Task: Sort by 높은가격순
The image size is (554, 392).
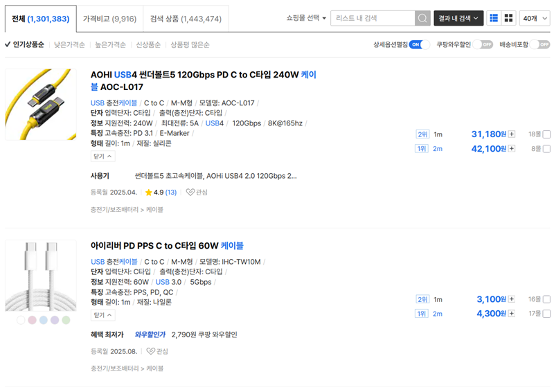Action: (110, 45)
